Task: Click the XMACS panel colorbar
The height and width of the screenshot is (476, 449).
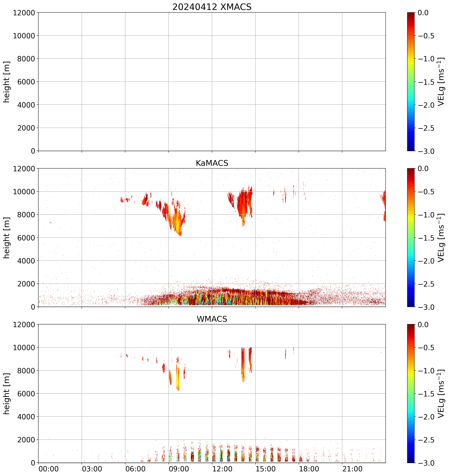Action: (411, 82)
